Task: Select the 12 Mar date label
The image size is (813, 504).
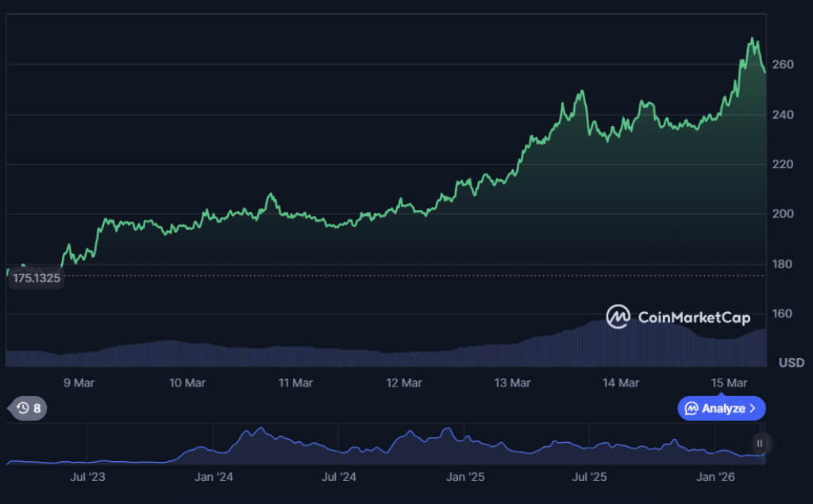Action: [404, 383]
